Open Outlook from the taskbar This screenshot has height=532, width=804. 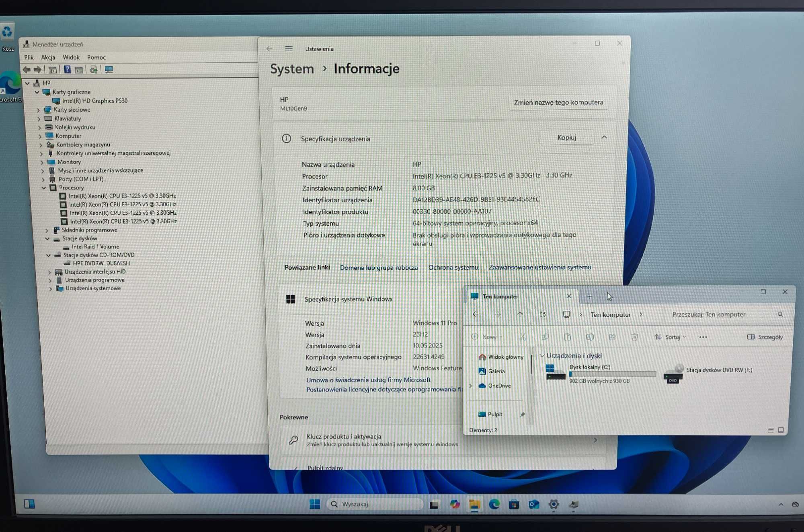pyautogui.click(x=534, y=504)
